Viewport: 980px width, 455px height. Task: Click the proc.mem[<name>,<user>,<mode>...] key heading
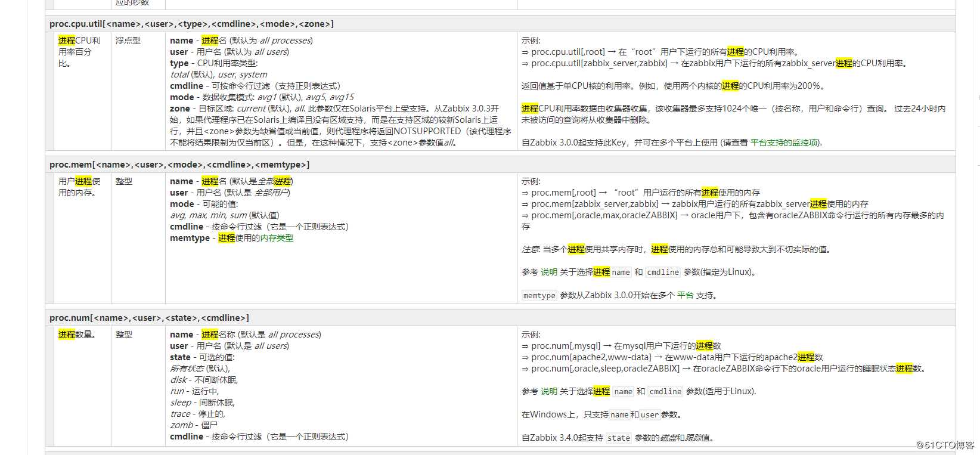point(179,165)
